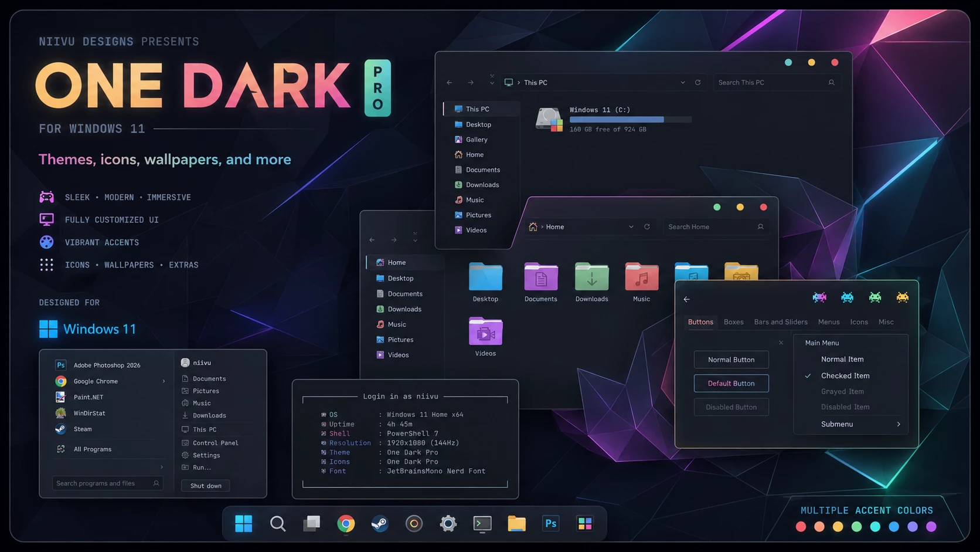Click the niivu user name in Start menu

pos(202,363)
